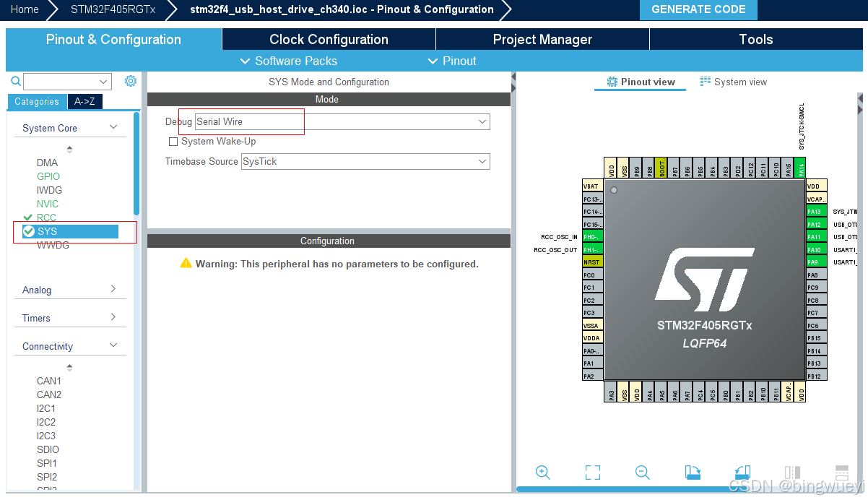Click the PH1 oscillator output pin
The width and height of the screenshot is (868, 500).
[x=592, y=249]
